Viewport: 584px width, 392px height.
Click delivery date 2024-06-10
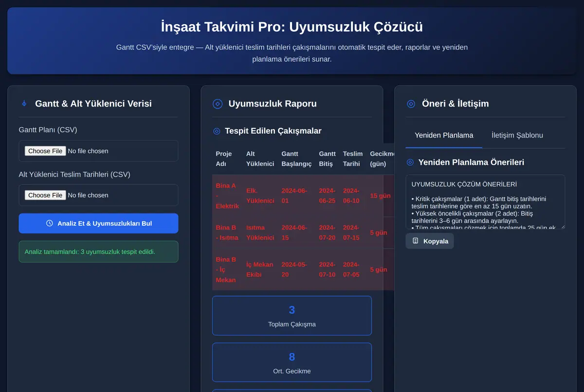point(353,196)
